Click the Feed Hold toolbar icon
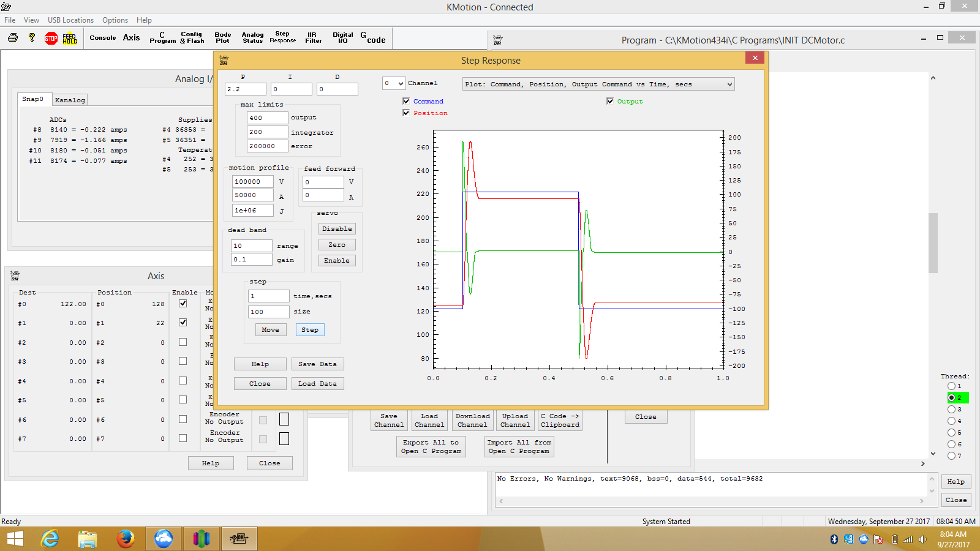This screenshot has width=980, height=551. coord(70,39)
